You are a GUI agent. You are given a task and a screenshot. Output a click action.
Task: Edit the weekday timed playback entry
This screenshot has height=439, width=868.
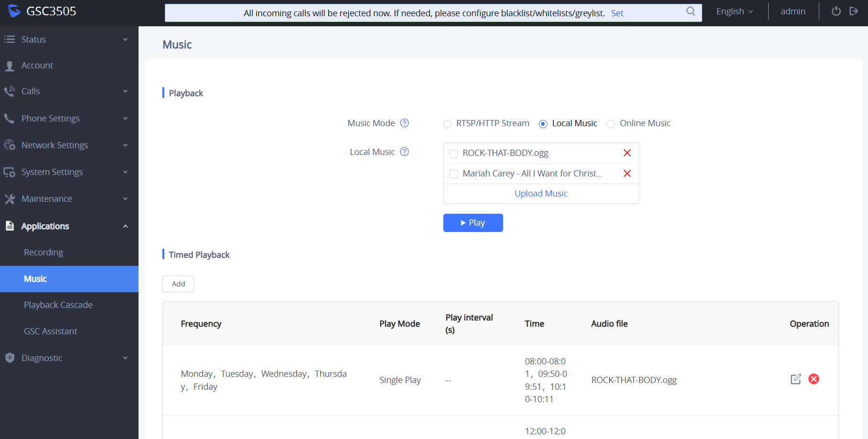pyautogui.click(x=795, y=379)
